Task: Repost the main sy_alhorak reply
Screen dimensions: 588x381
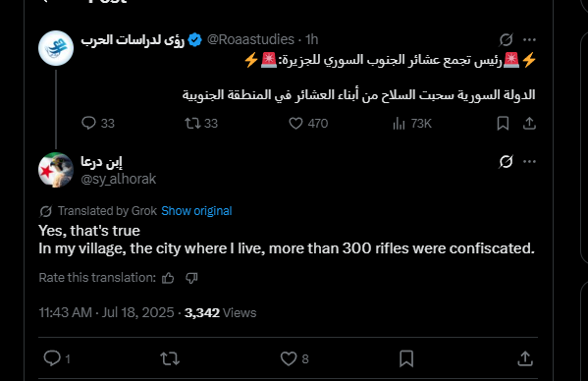Action: tap(170, 358)
